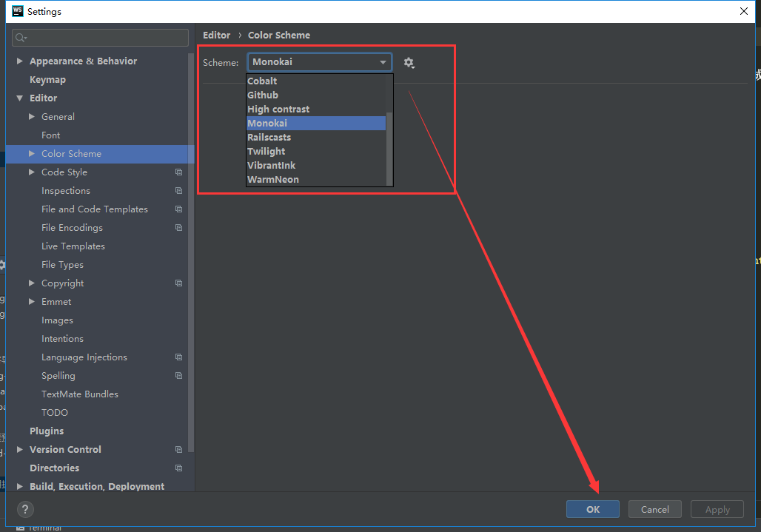This screenshot has width=761, height=532.
Task: Close the Settings dialog
Action: point(743,11)
